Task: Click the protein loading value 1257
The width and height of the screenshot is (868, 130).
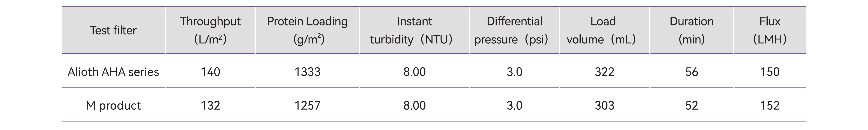Action: pos(307,106)
